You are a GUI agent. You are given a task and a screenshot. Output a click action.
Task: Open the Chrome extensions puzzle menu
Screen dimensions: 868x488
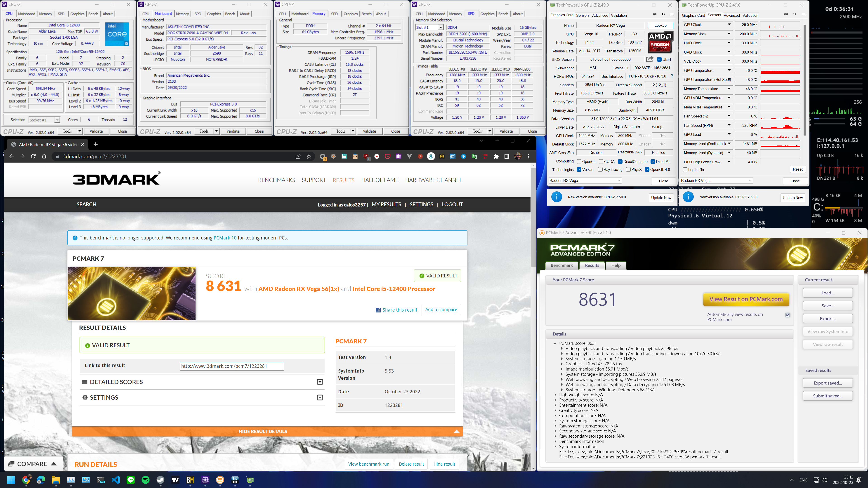coord(496,156)
